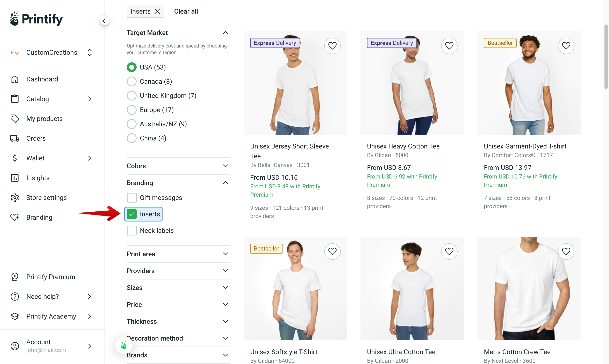The image size is (609, 364).
Task: Select My products in the sidebar
Action: (44, 118)
